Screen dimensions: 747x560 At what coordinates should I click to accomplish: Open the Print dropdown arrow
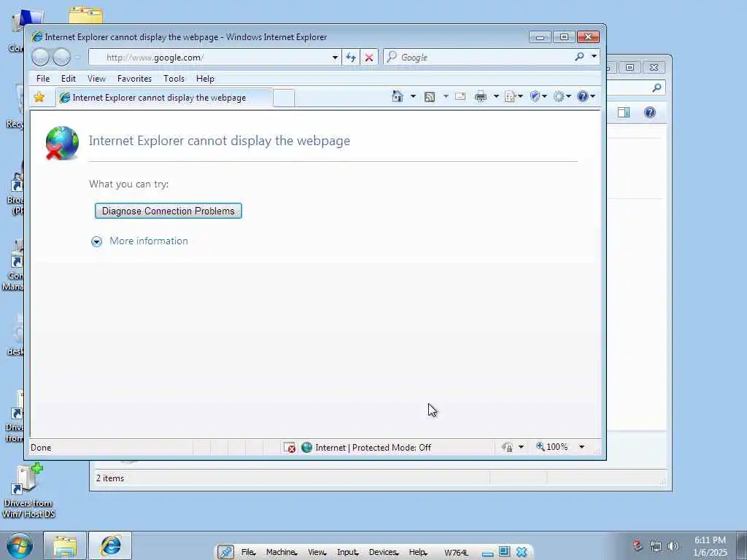click(x=496, y=97)
